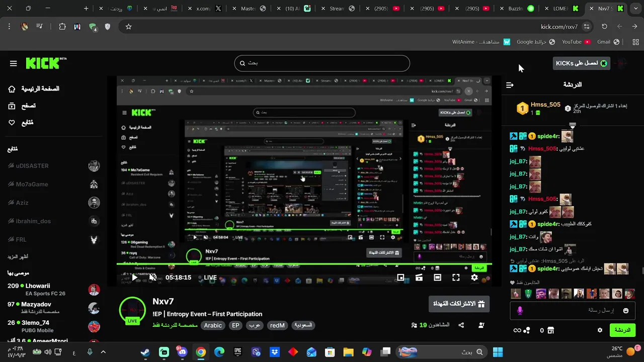Expand the gift leaderboard chevron
This screenshot has height=362, width=644.
[x=573, y=125]
